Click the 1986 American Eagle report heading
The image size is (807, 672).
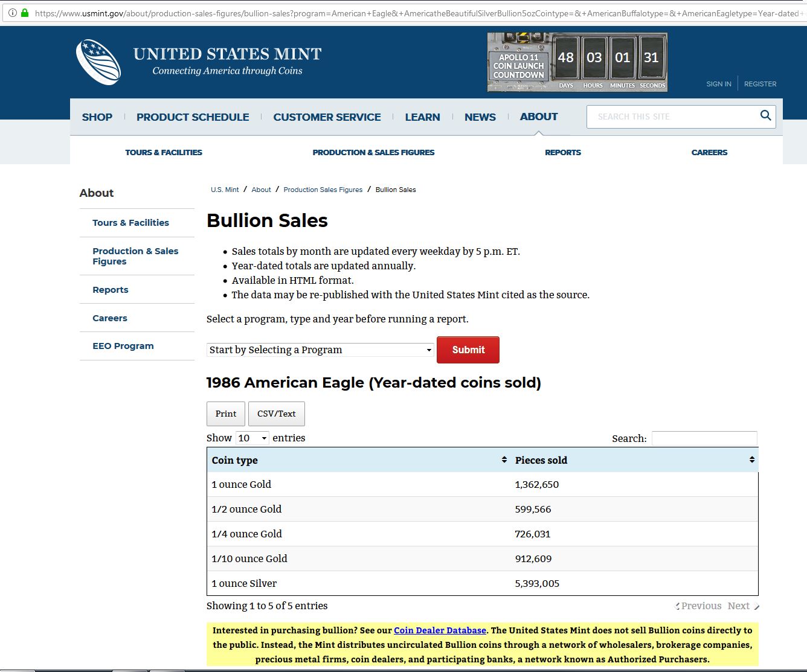[x=374, y=383]
